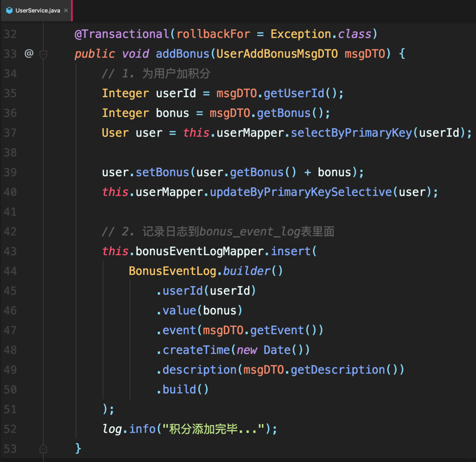Click the @ gutter icon on line 33
The image size is (476, 462).
click(x=29, y=53)
